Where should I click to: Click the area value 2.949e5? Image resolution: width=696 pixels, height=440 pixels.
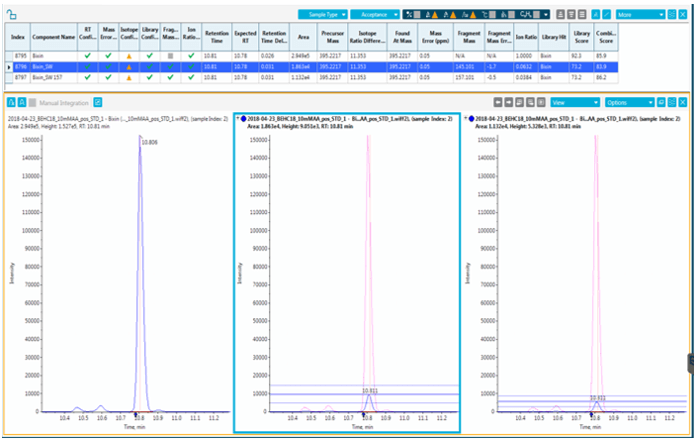300,56
